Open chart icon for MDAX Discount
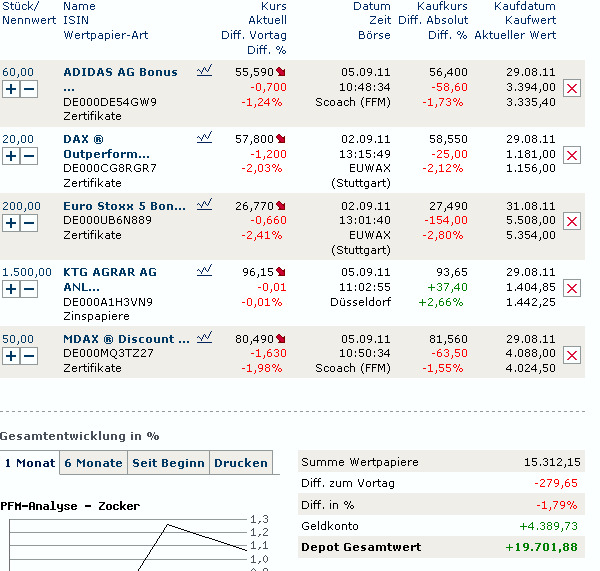The height and width of the screenshot is (571, 600). 204,338
